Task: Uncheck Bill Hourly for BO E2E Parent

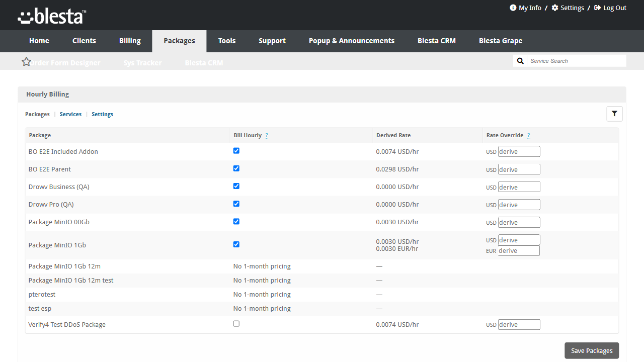Action: tap(236, 168)
